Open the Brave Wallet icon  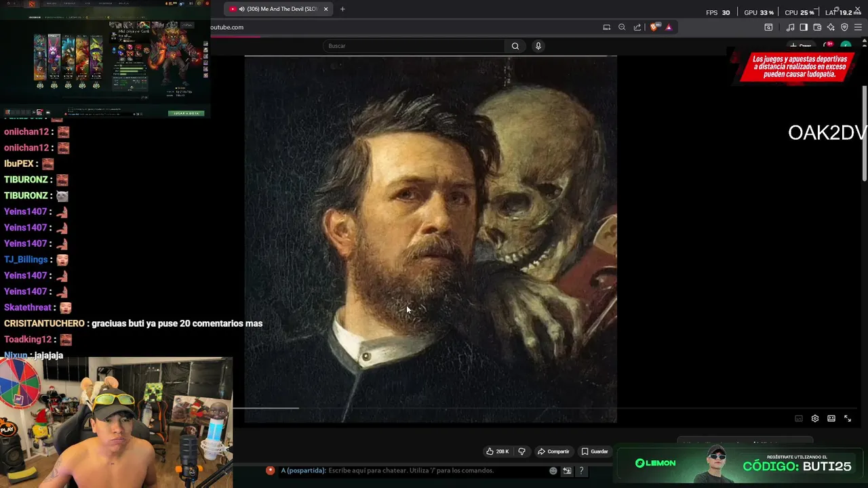817,27
